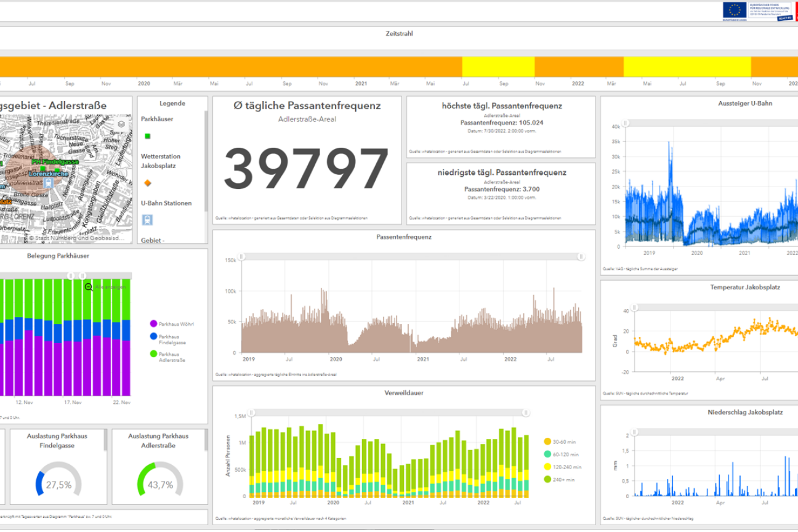Click Verweildauer chart title

(x=404, y=392)
